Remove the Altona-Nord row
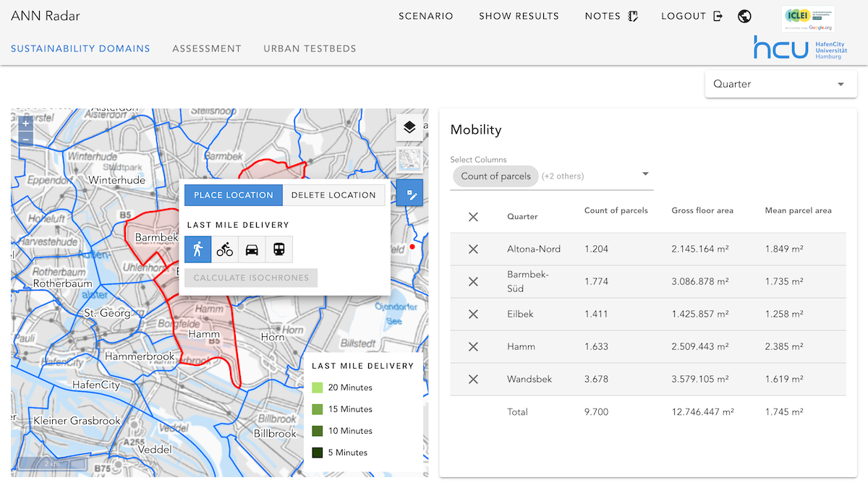 (x=473, y=249)
